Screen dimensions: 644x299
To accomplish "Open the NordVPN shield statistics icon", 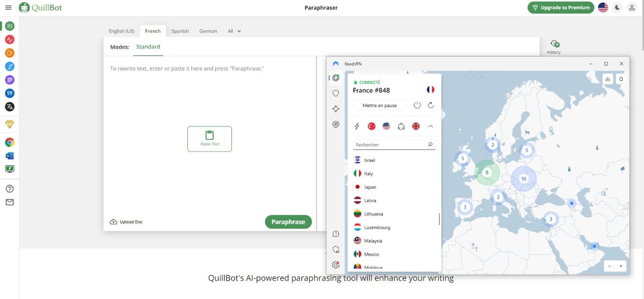I will 336,250.
